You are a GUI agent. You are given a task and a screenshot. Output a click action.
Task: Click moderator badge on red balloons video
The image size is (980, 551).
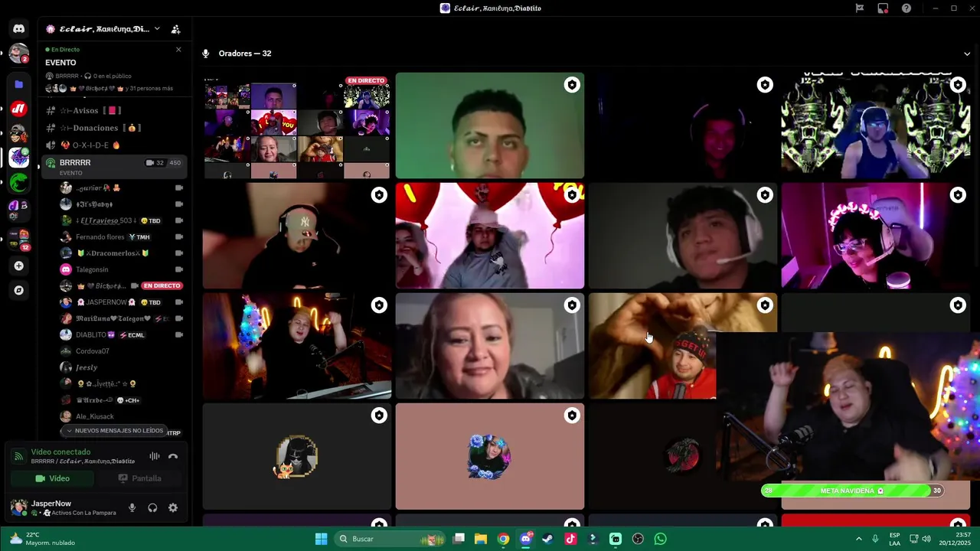[x=572, y=195]
